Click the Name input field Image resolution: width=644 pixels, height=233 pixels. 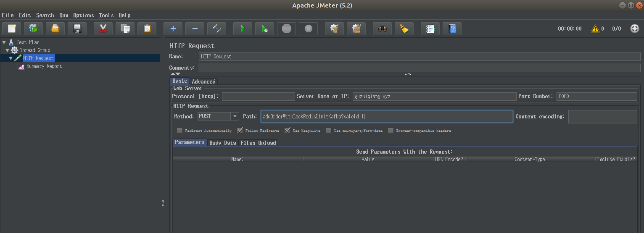pyautogui.click(x=420, y=56)
